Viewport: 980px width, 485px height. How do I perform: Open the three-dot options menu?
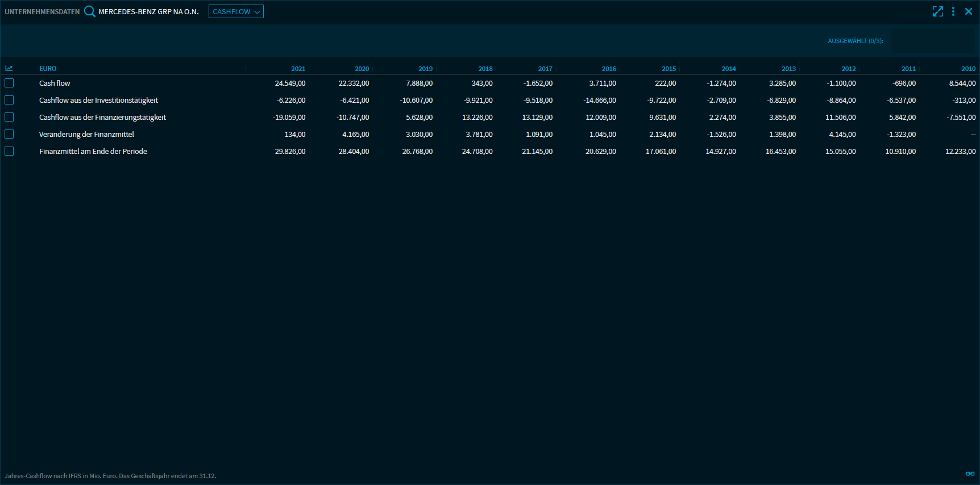pyautogui.click(x=953, y=11)
